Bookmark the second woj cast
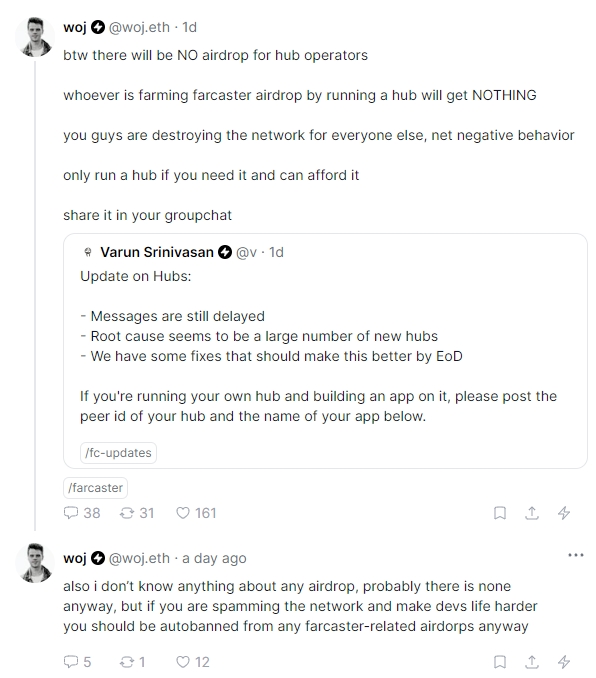Screen dimensions: 596x678 coord(500,662)
